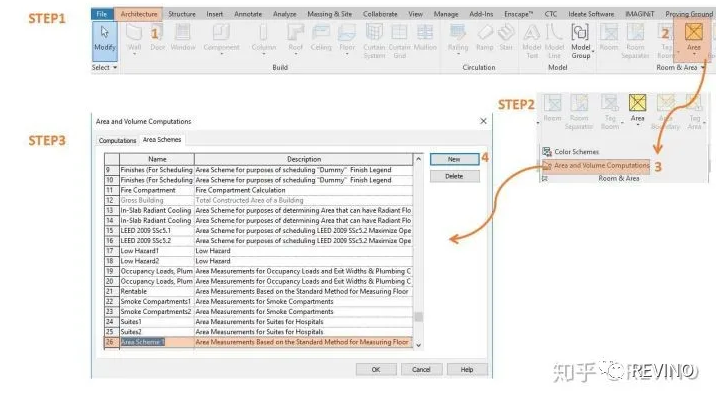Open Column dropdown arrow
716x397 pixels.
pyautogui.click(x=264, y=54)
